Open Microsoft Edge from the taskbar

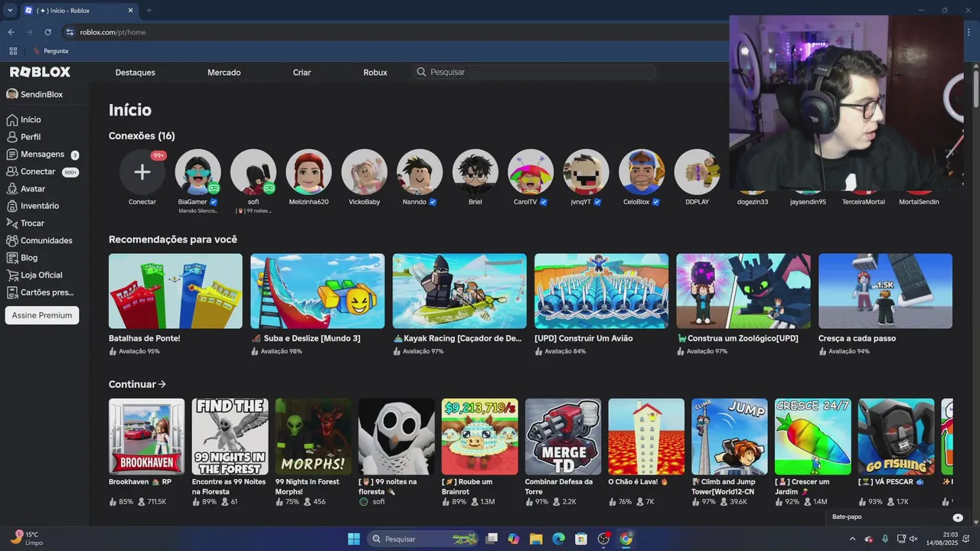point(558,539)
